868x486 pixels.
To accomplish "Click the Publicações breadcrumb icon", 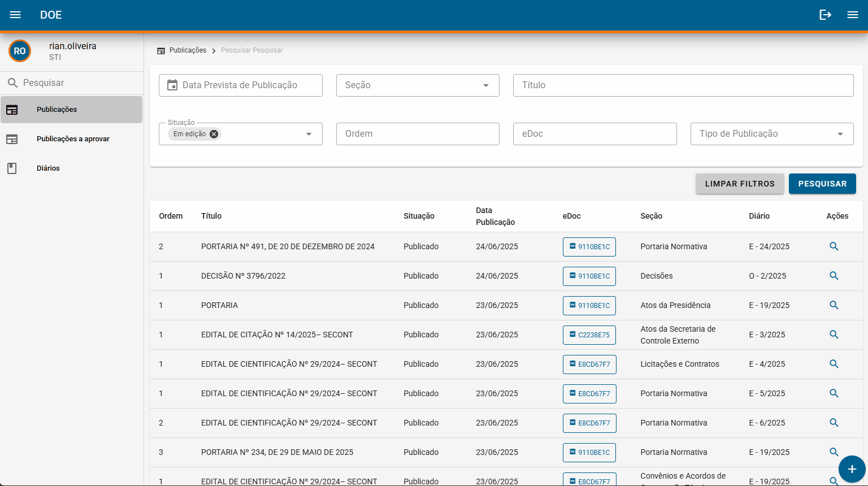I will coord(161,51).
